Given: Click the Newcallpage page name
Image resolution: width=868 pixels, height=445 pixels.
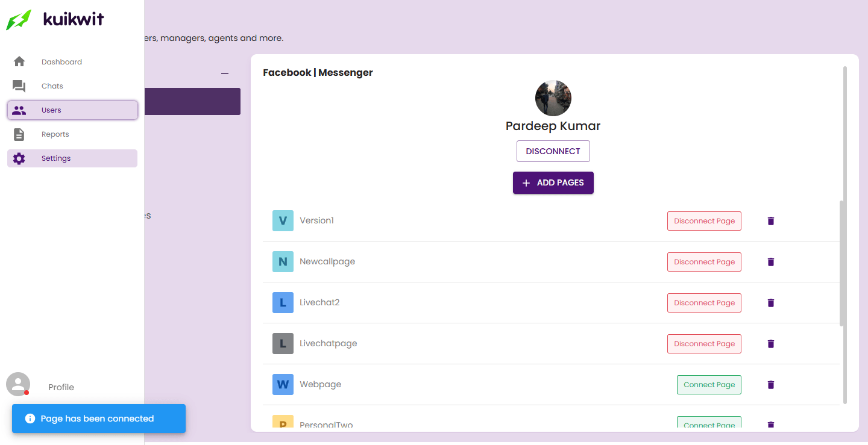Looking at the screenshot, I should click(x=327, y=261).
